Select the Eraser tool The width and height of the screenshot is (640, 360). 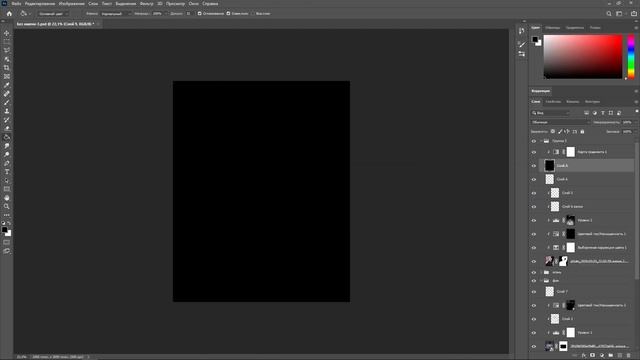pyautogui.click(x=7, y=128)
